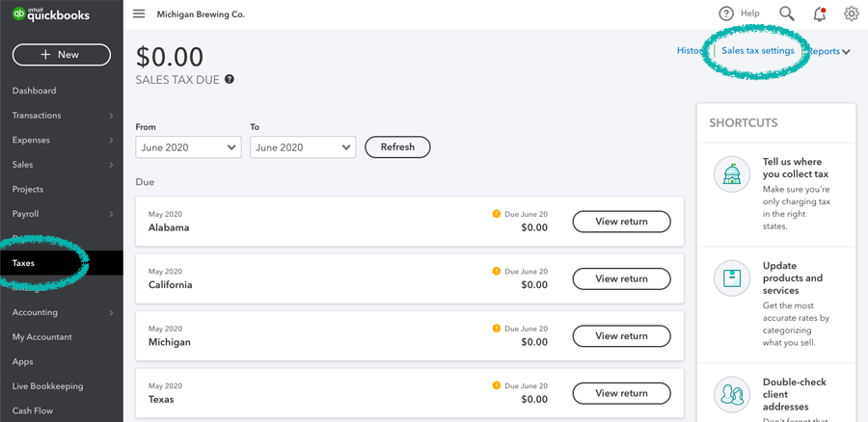Viewport: 868px width, 422px height.
Task: Open the settings gear icon
Action: coord(851,13)
